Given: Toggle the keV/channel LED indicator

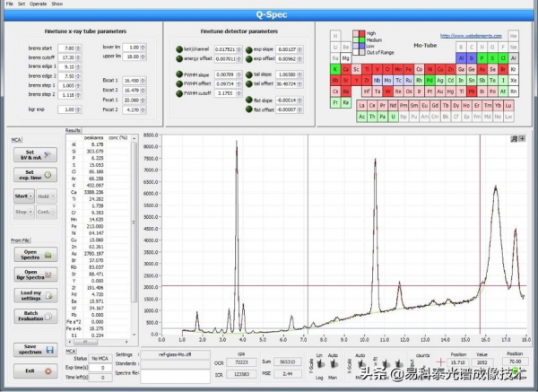Looking at the screenshot, I should 180,48.
